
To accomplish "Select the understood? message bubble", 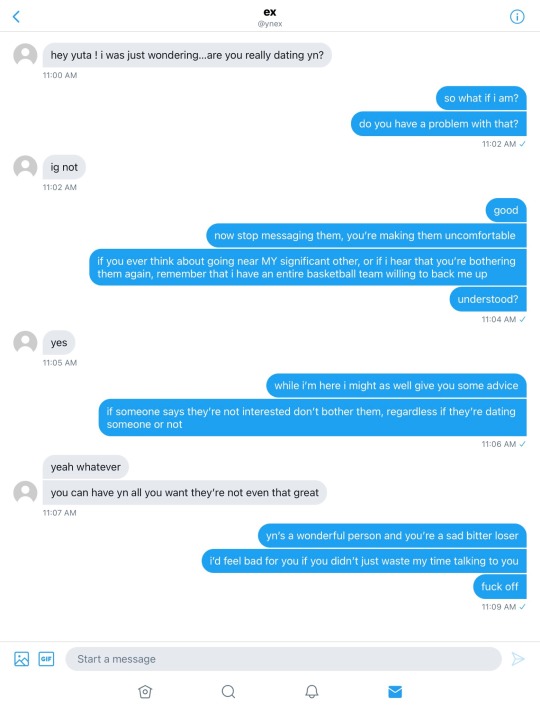I will pyautogui.click(x=488, y=299).
